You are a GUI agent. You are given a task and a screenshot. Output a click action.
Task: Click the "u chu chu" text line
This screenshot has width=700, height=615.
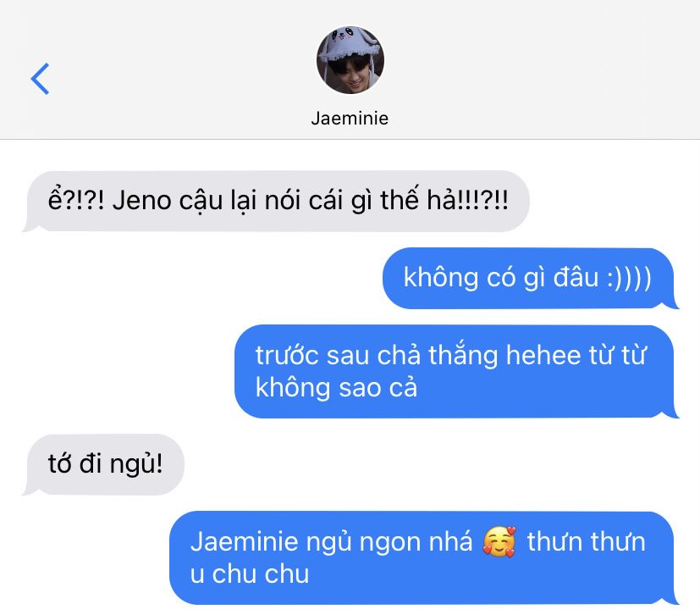point(250,574)
